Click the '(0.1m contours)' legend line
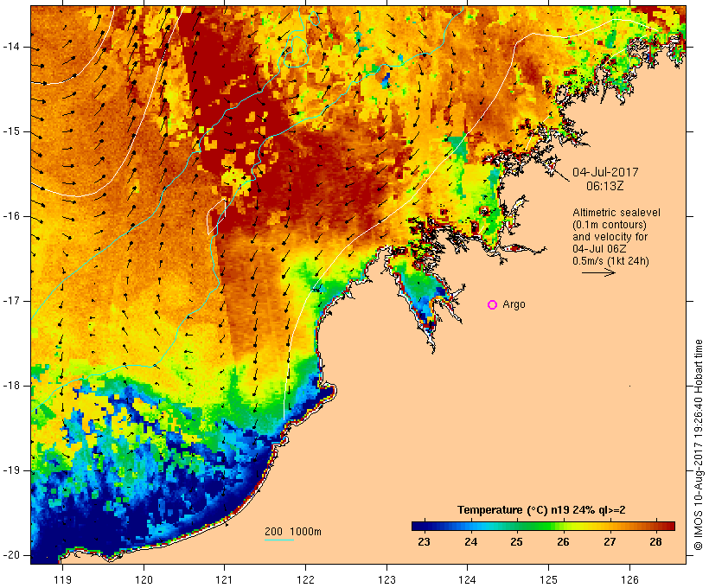 [610, 225]
